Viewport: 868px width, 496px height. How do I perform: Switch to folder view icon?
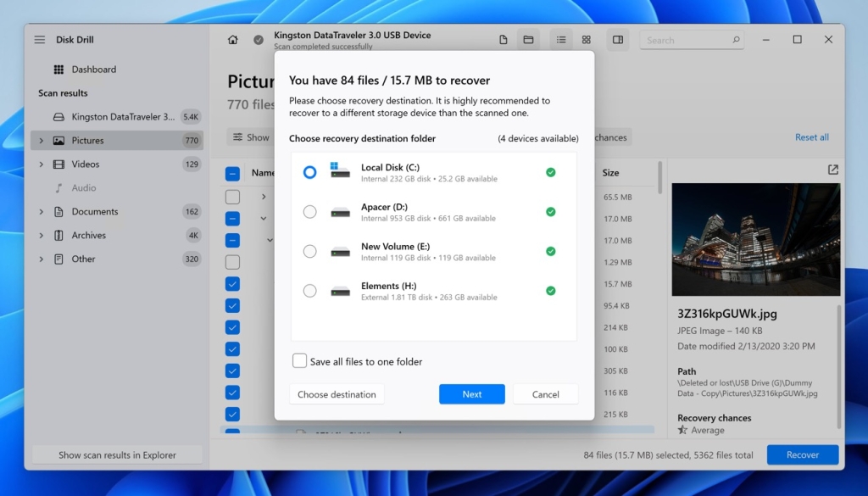pyautogui.click(x=528, y=40)
